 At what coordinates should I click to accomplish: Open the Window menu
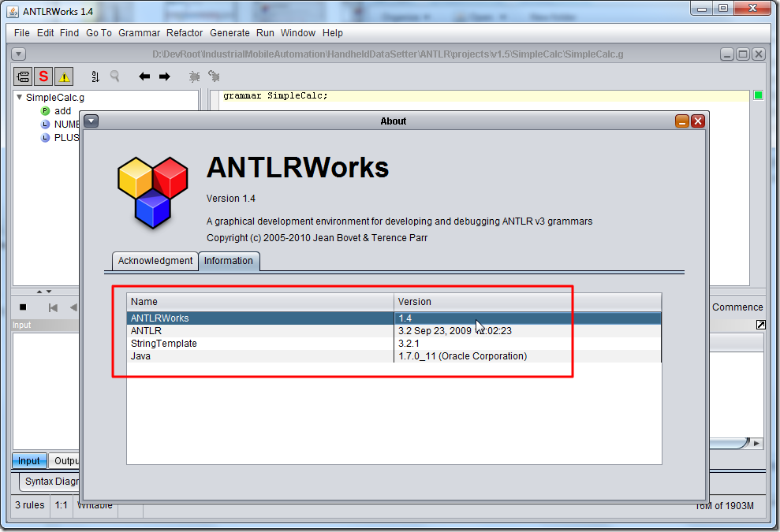click(x=298, y=33)
